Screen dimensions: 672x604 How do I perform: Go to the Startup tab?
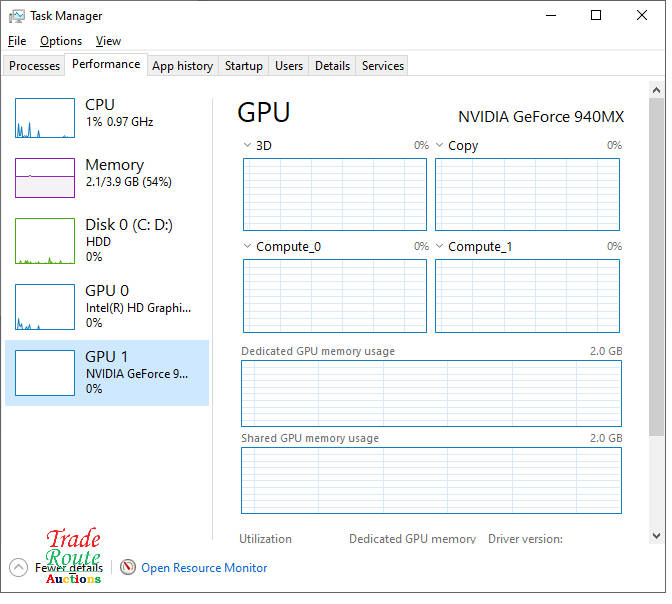[244, 66]
